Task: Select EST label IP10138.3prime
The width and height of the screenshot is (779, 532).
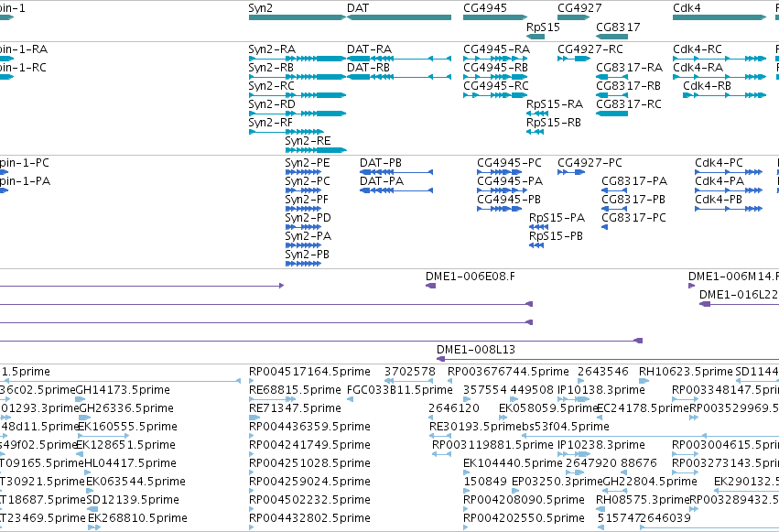Action: point(601,390)
